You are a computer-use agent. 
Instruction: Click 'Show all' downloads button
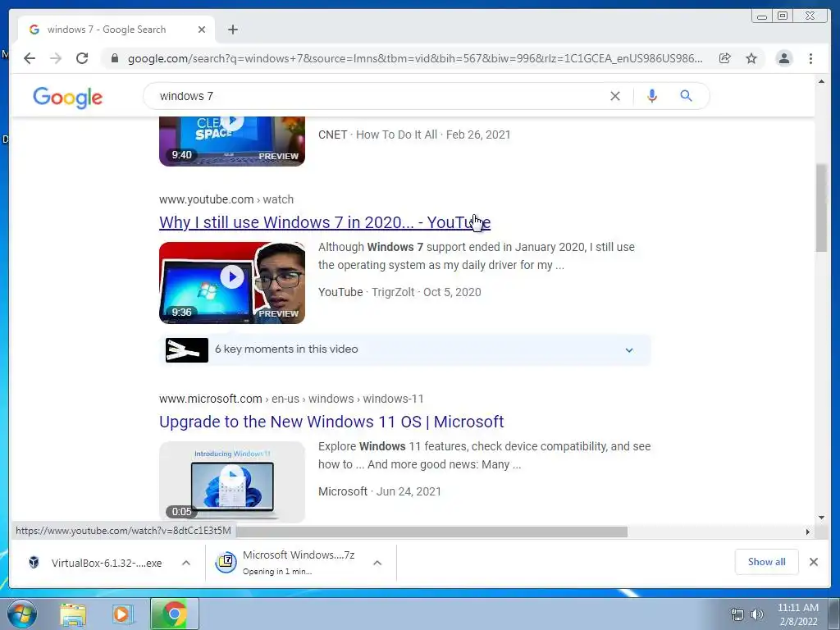click(767, 562)
